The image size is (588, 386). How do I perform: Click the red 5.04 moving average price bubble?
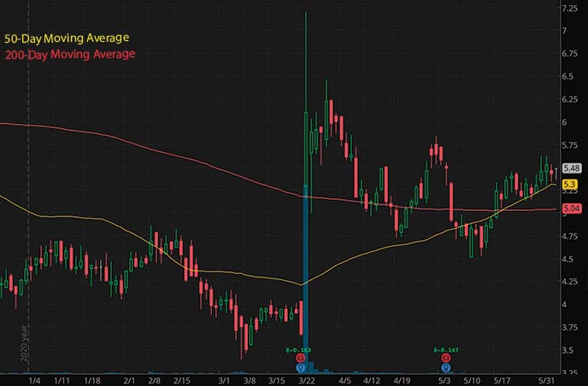click(572, 208)
